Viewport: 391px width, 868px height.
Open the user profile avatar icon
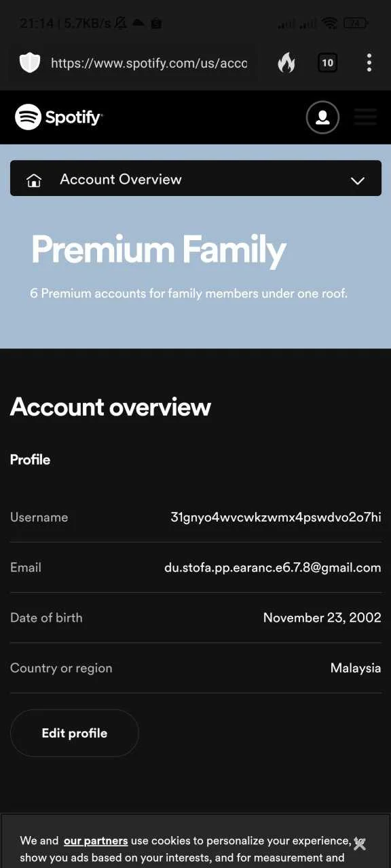coord(322,117)
